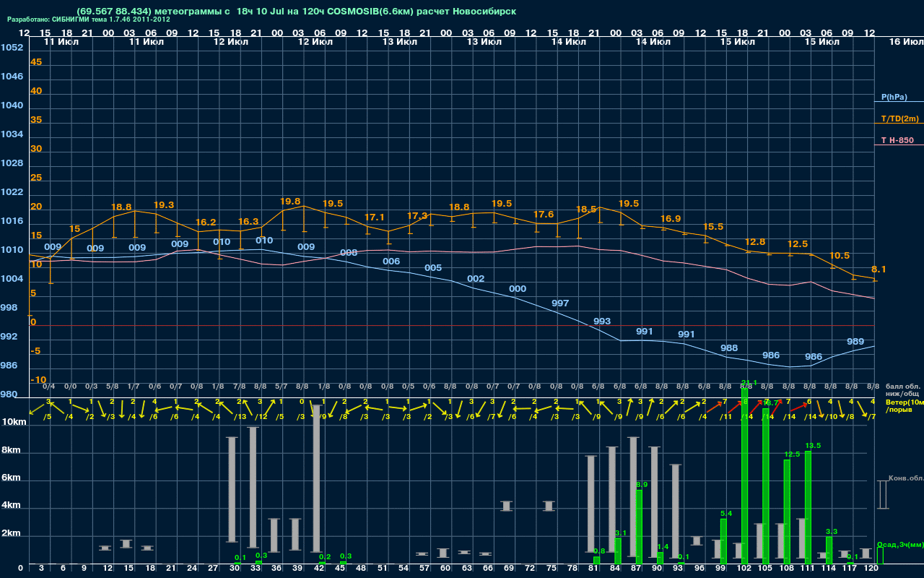Click the 'Конв.обл.' legend label

coord(905,478)
